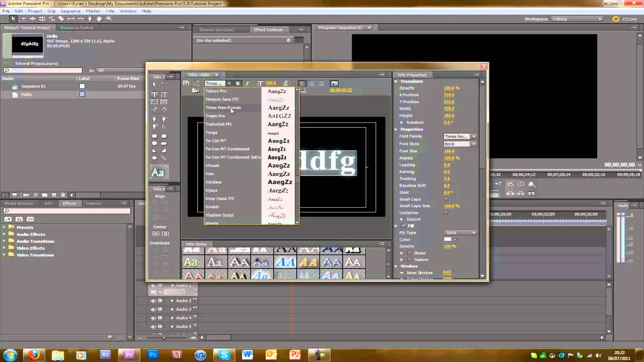
Task: Expand the Video Transitions folder
Action: click(5, 255)
